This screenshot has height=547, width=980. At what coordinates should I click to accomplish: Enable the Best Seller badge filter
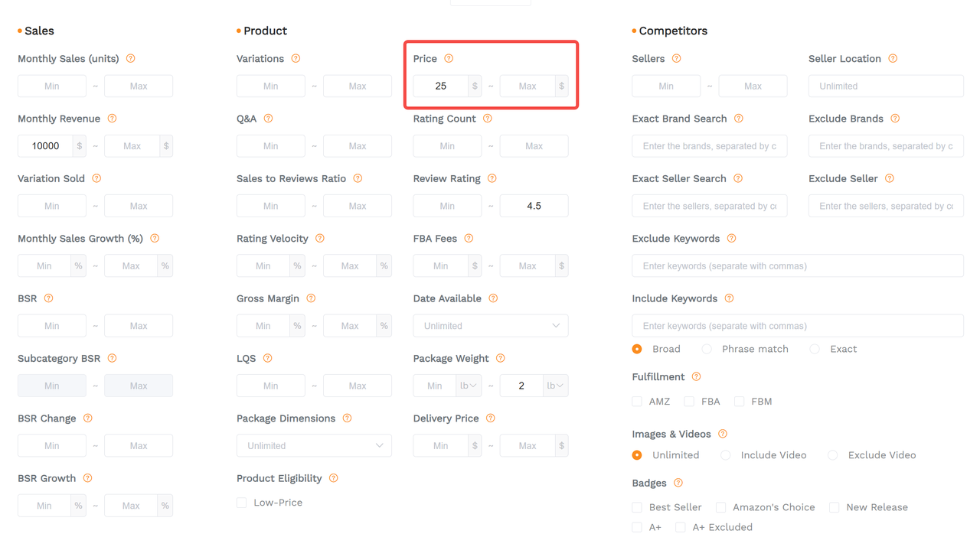637,507
